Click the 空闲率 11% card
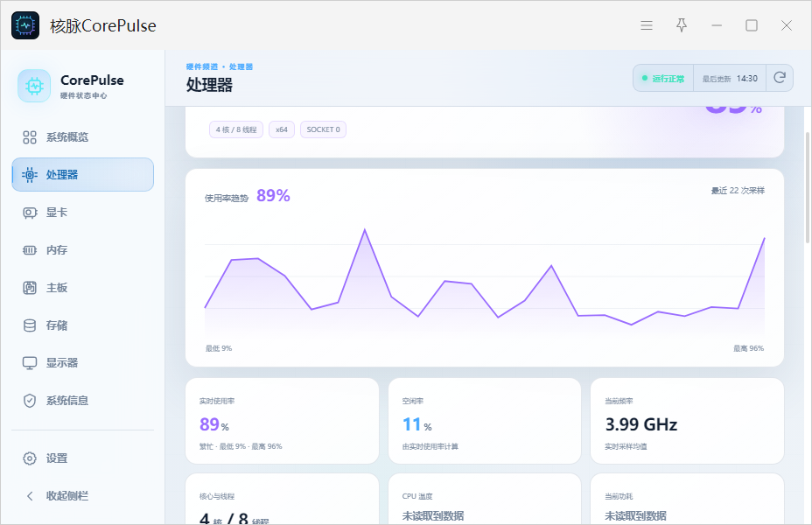The width and height of the screenshot is (812, 525). click(x=485, y=421)
